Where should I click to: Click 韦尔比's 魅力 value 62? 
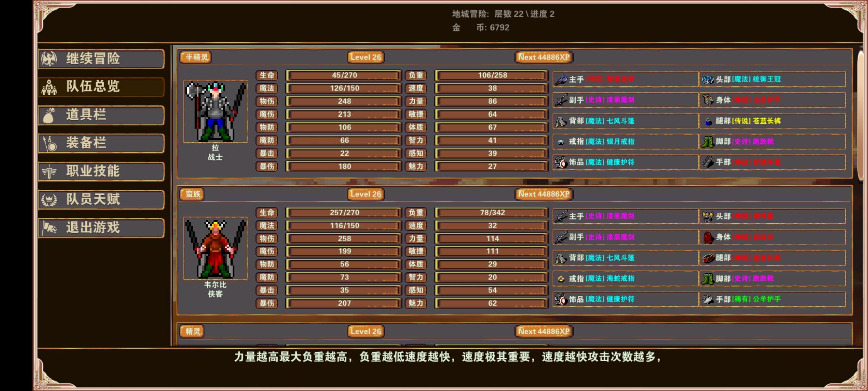coord(492,303)
